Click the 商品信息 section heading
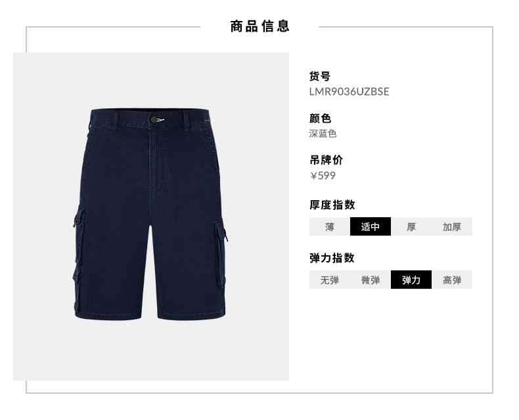 coord(260,26)
